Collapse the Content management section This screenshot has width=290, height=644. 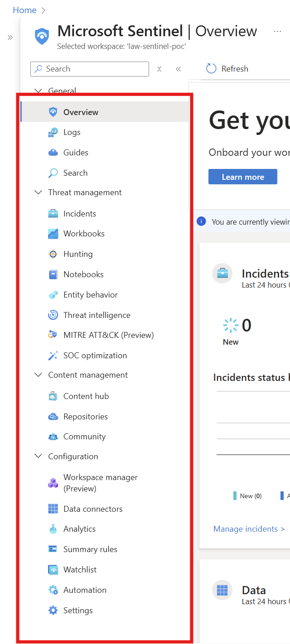[39, 375]
